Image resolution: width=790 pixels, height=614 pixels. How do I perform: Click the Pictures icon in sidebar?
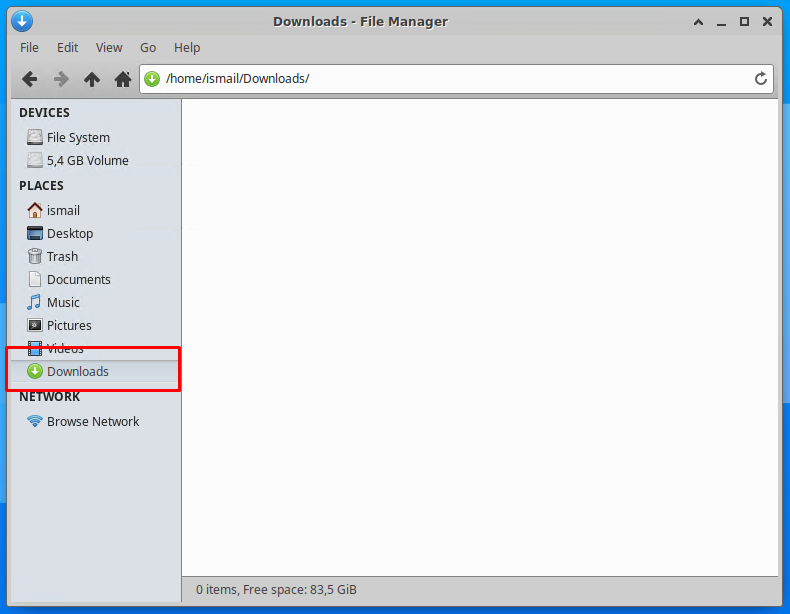point(35,325)
